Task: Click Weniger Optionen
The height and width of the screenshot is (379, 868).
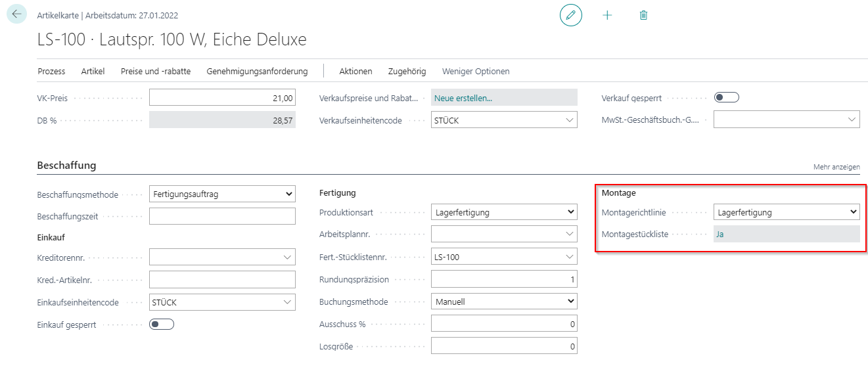Action: (x=475, y=71)
